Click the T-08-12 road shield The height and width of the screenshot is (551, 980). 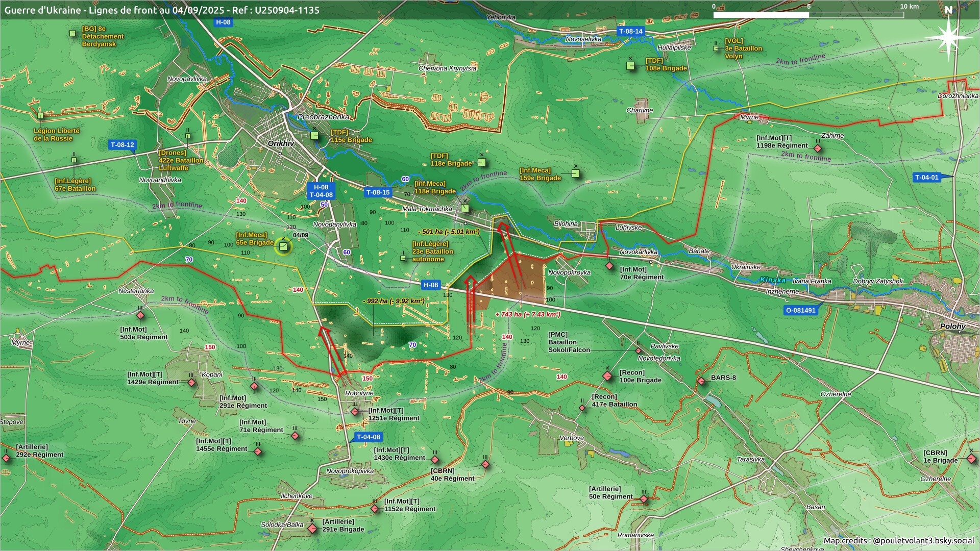coord(122,145)
